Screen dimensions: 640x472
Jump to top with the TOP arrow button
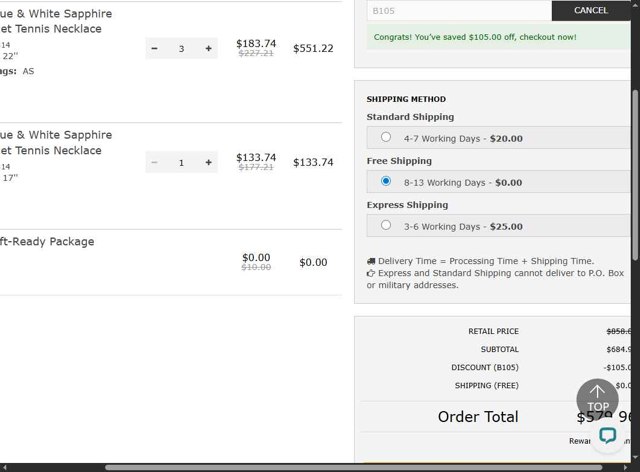[597, 399]
